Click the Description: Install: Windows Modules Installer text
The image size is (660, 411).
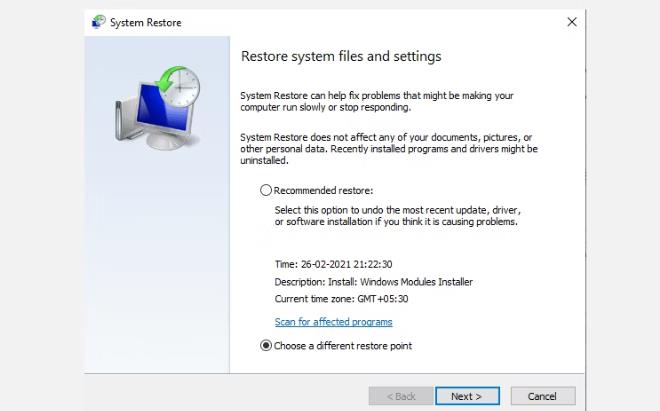(x=373, y=282)
